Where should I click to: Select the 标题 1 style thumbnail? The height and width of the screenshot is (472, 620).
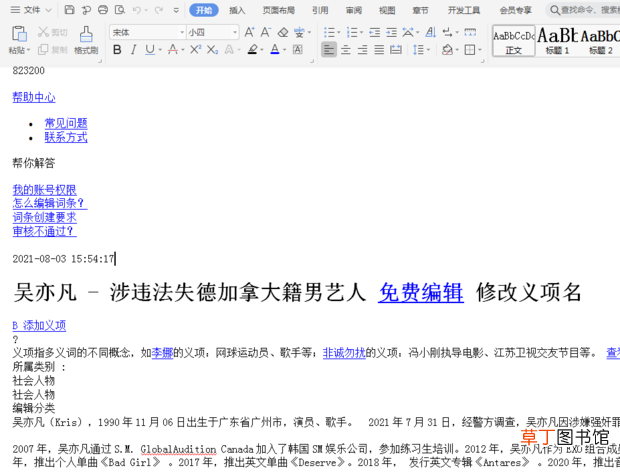[557, 41]
